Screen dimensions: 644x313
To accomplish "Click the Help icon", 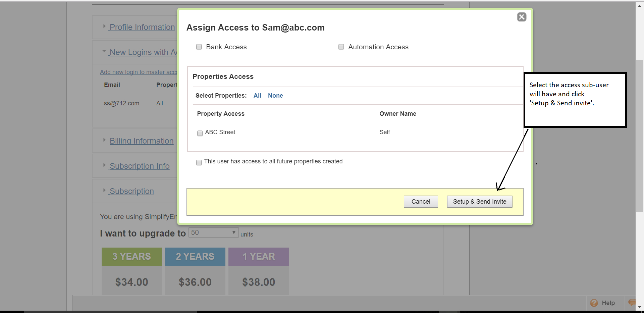I will [x=594, y=303].
